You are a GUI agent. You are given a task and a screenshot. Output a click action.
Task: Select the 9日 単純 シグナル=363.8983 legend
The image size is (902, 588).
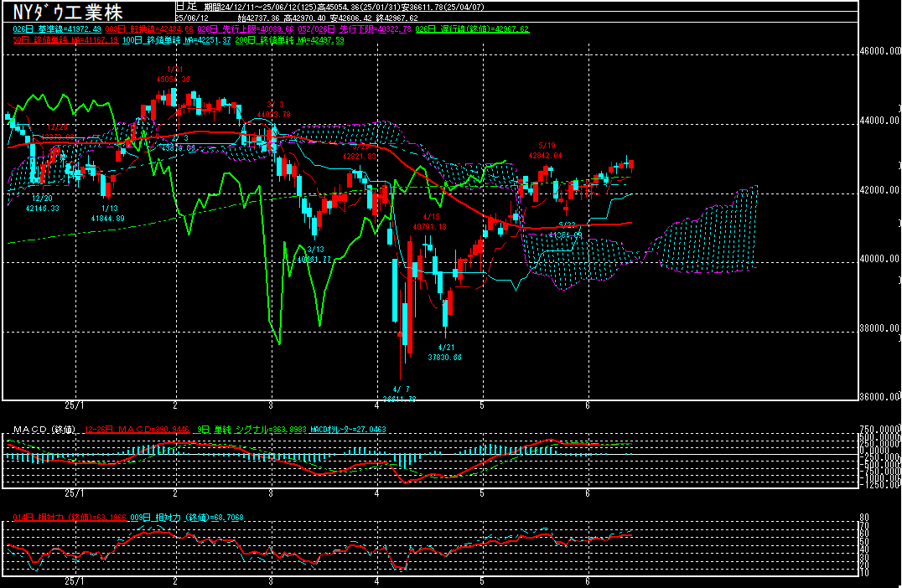point(251,430)
